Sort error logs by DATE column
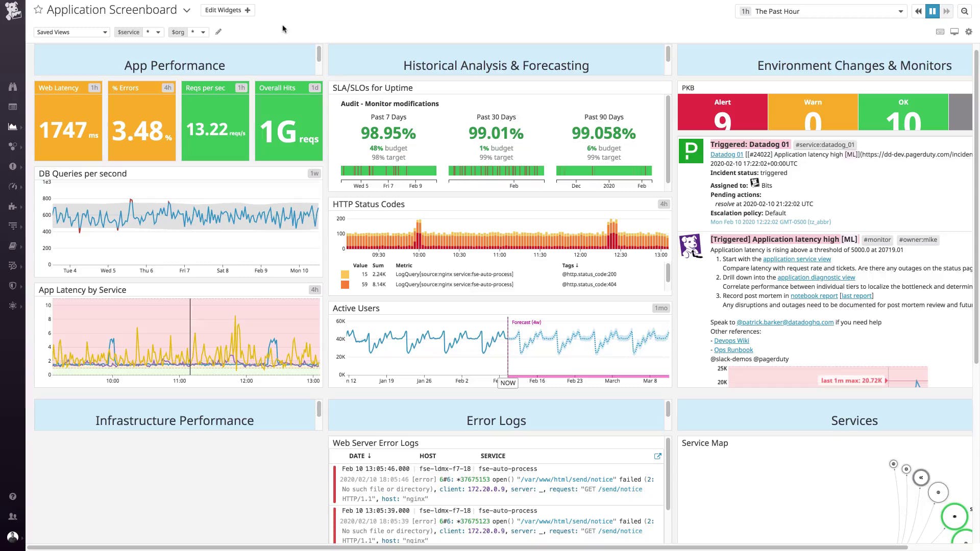The height and width of the screenshot is (551, 980). 360,456
